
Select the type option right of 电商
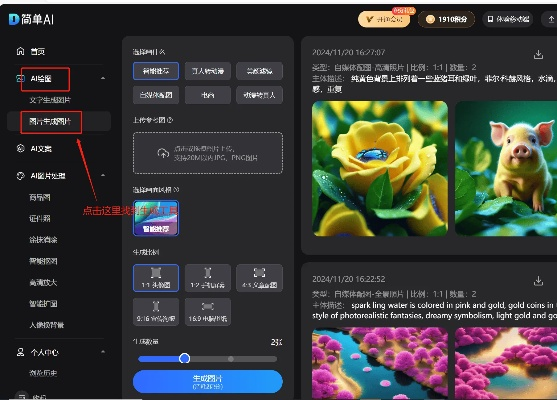coord(259,95)
